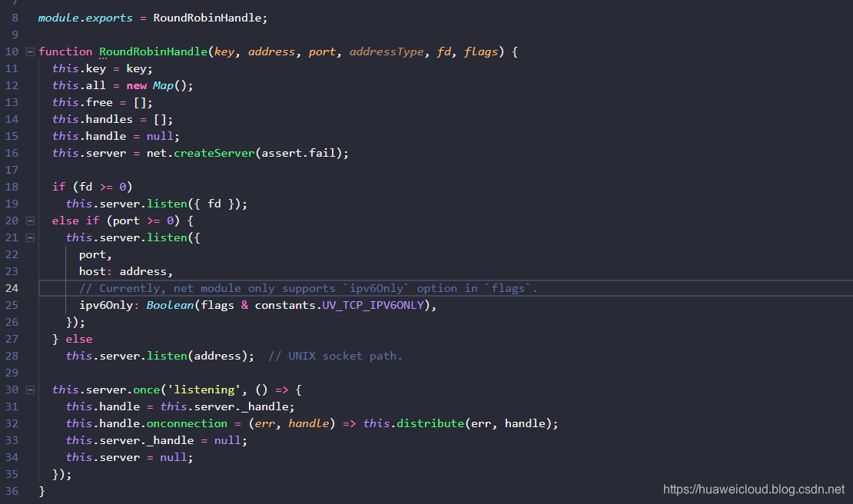Click 'free' in the this.free line
This screenshot has height=504, width=853.
(99, 102)
